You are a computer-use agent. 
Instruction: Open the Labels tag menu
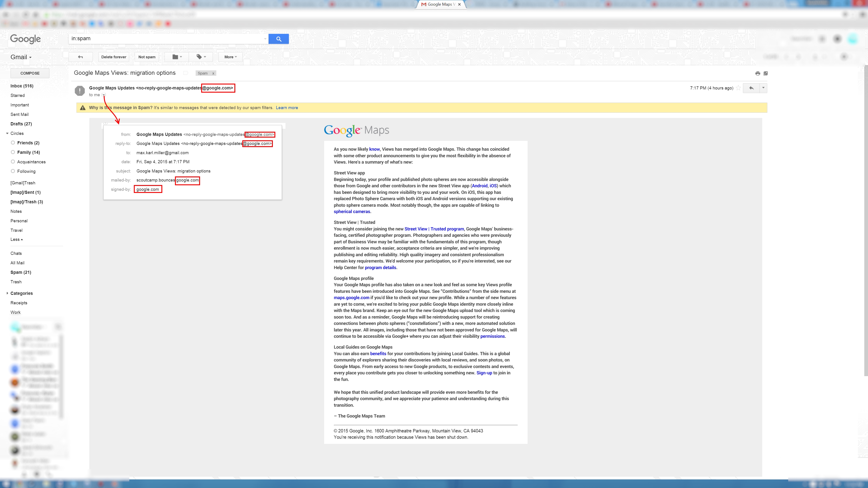click(x=201, y=57)
